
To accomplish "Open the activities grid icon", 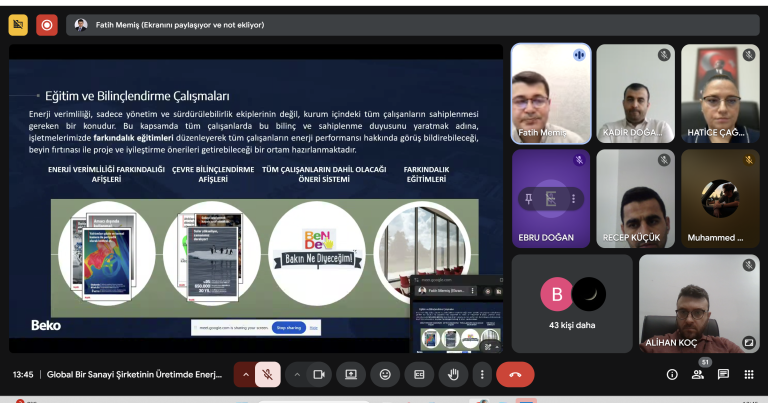I will tap(749, 375).
